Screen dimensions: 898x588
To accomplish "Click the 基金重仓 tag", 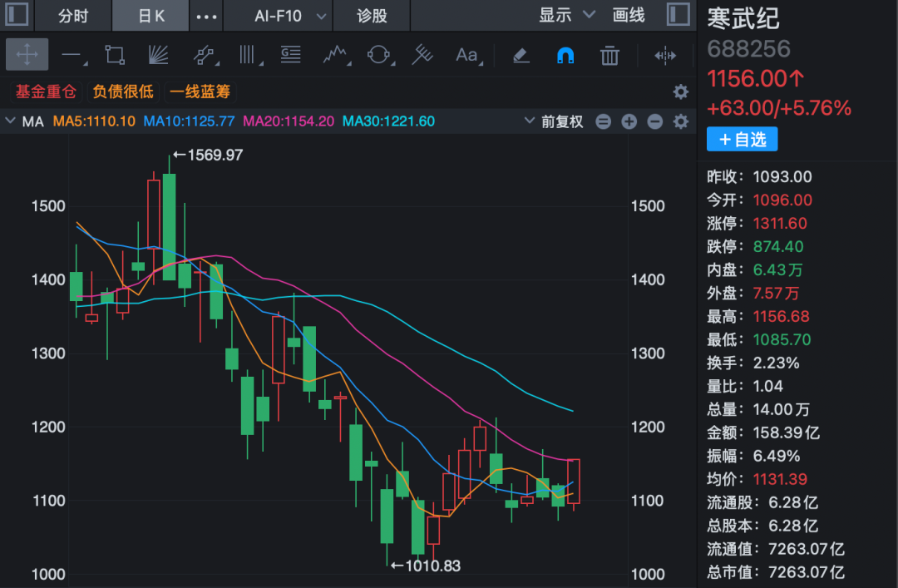I will [46, 91].
